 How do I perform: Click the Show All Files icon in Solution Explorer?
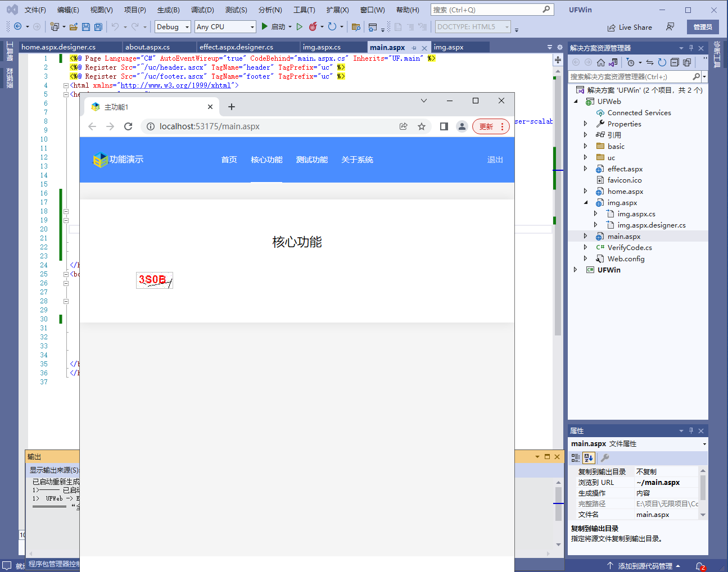(687, 62)
